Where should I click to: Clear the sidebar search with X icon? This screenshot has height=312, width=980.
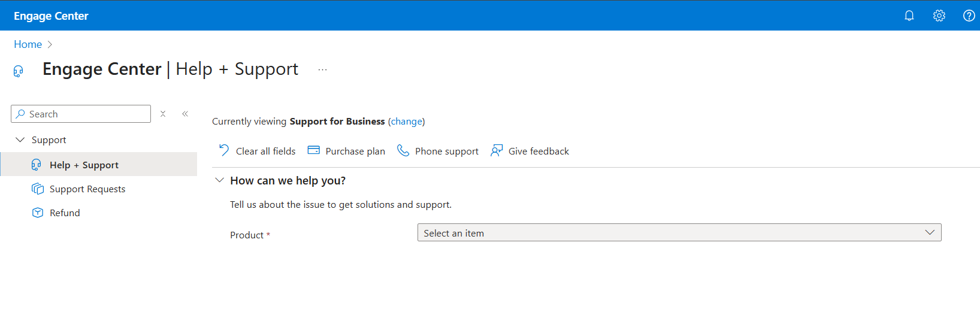[163, 114]
